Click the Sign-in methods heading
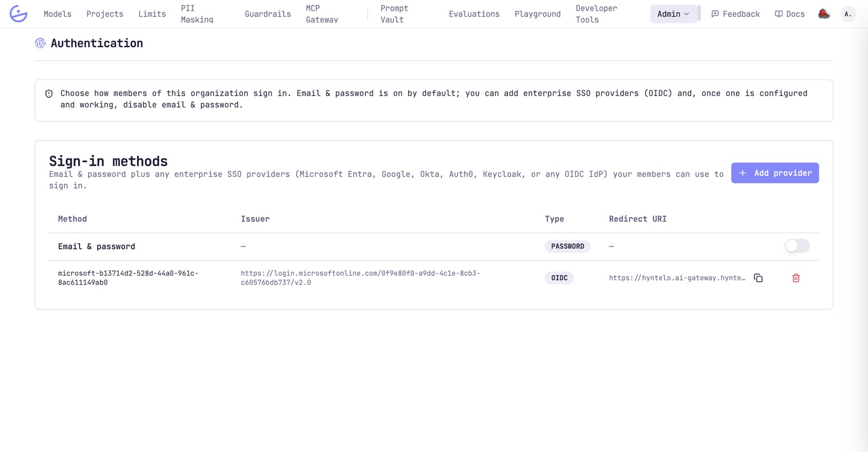868x452 pixels. point(108,161)
